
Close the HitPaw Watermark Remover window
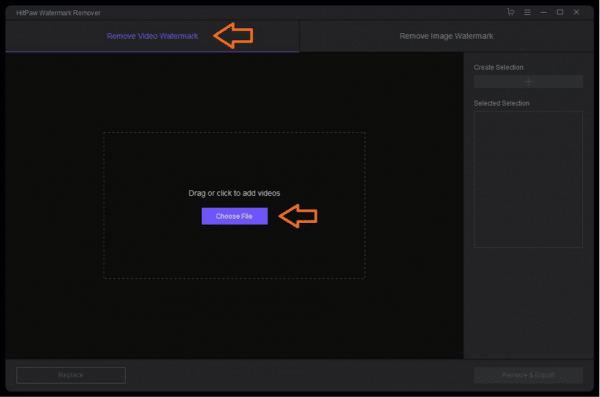point(576,12)
